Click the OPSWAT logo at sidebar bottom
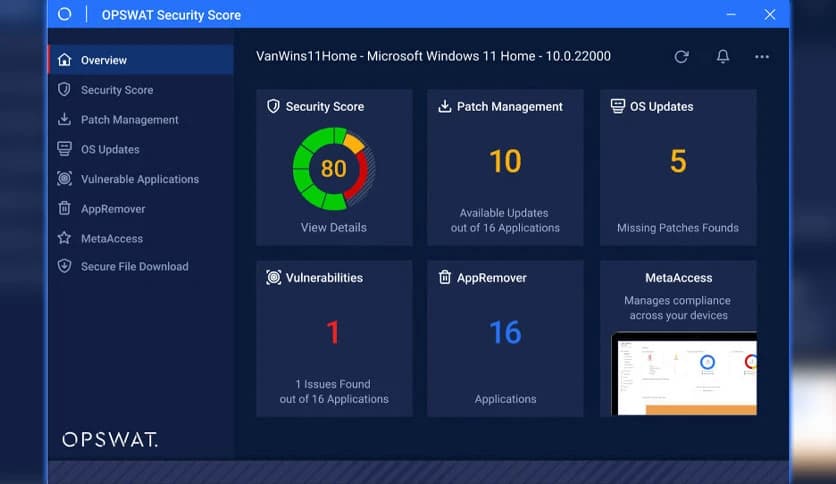Viewport: 836px width, 484px height. coord(110,440)
